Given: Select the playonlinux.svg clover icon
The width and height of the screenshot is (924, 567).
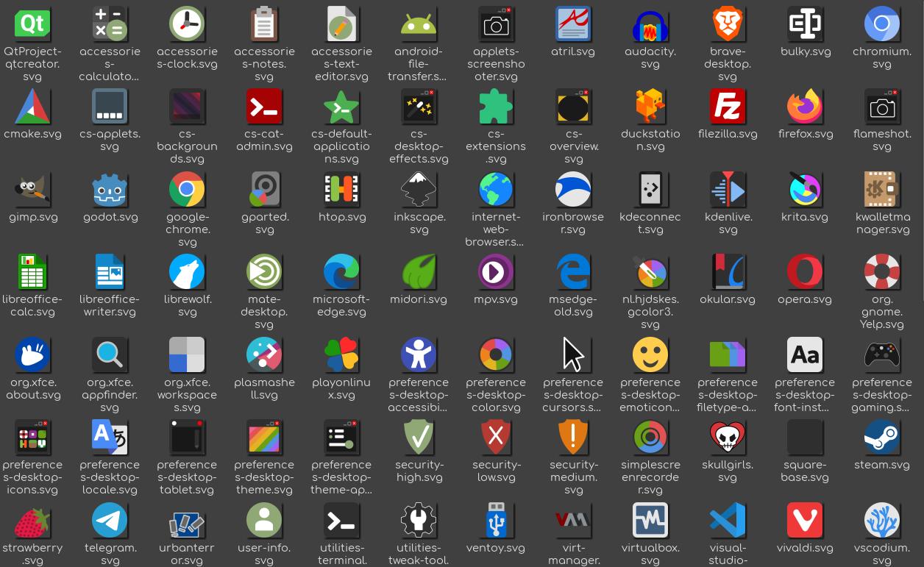Looking at the screenshot, I should pos(341,355).
